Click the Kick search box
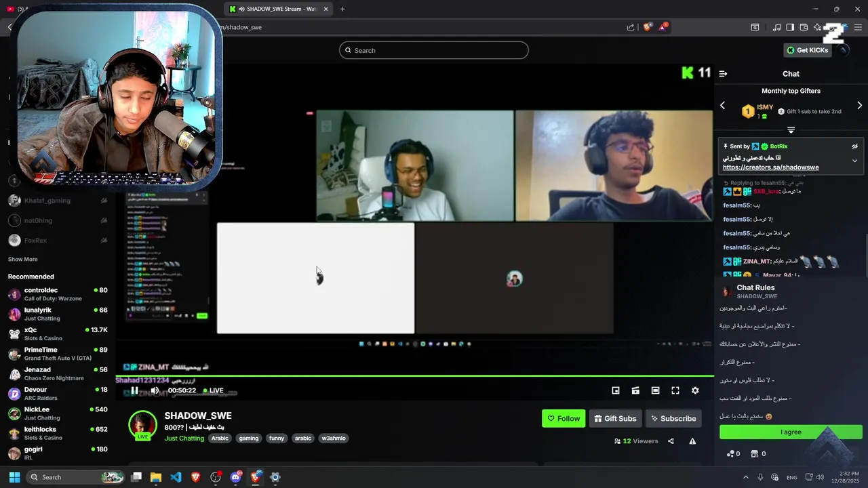Screen dimensions: 868x488 tap(434, 50)
